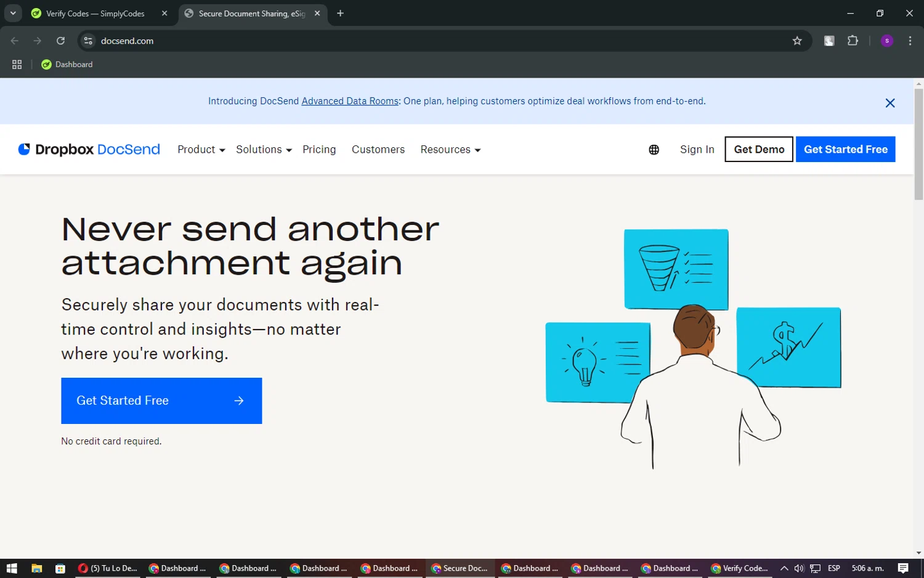Click the Get Demo button
The image size is (924, 578).
(759, 150)
